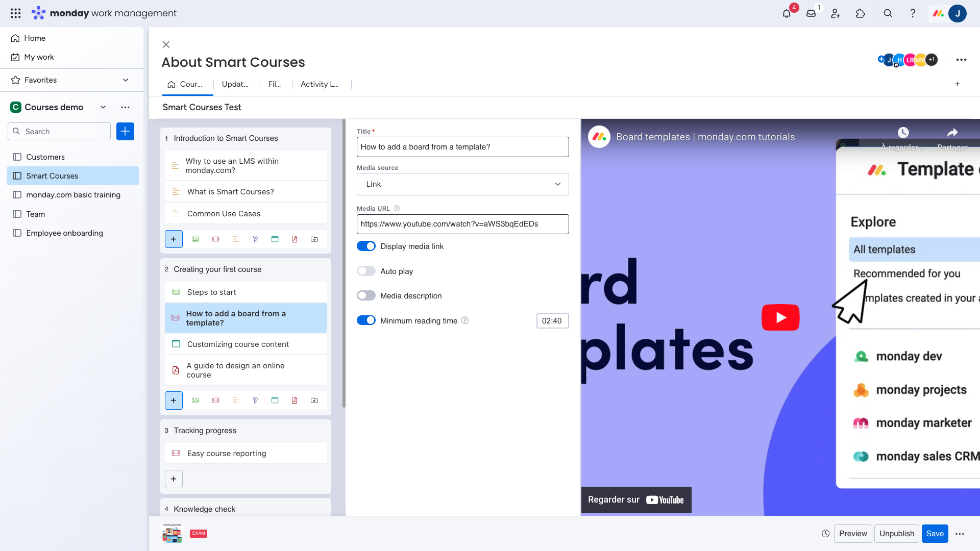Open Courses demo workspace dropdown chevron

coord(103,107)
